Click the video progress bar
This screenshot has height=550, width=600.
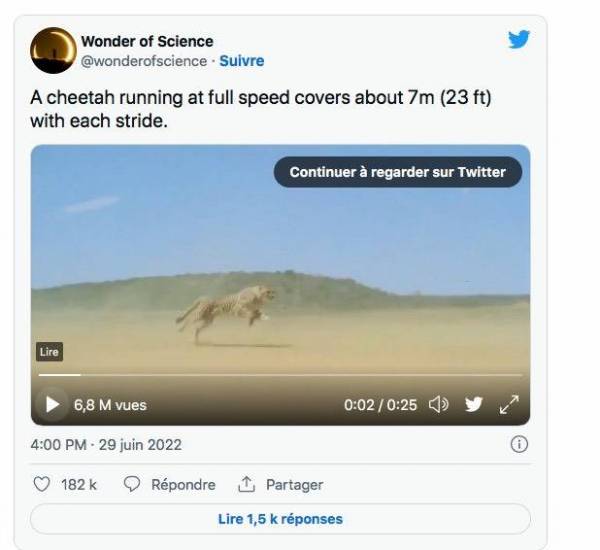click(280, 375)
